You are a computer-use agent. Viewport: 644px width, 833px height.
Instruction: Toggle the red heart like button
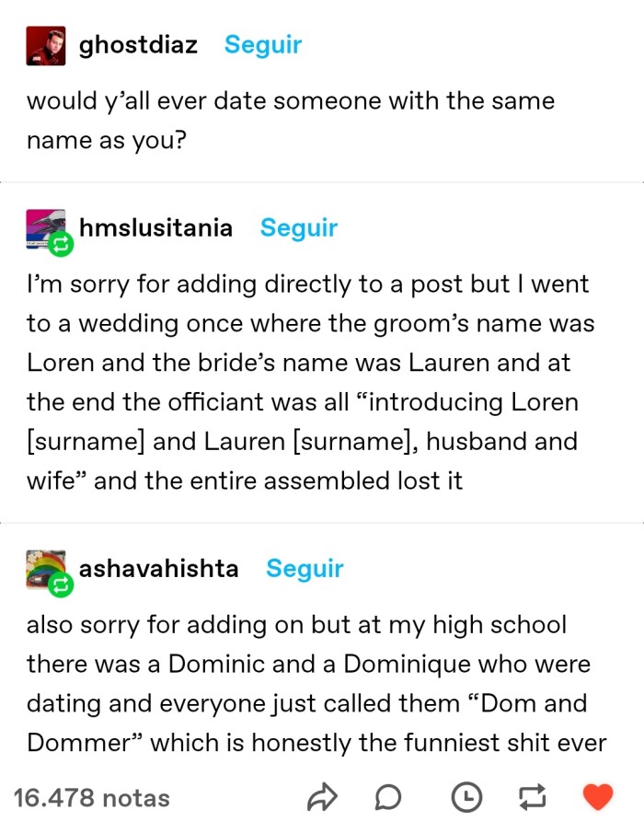click(x=598, y=796)
